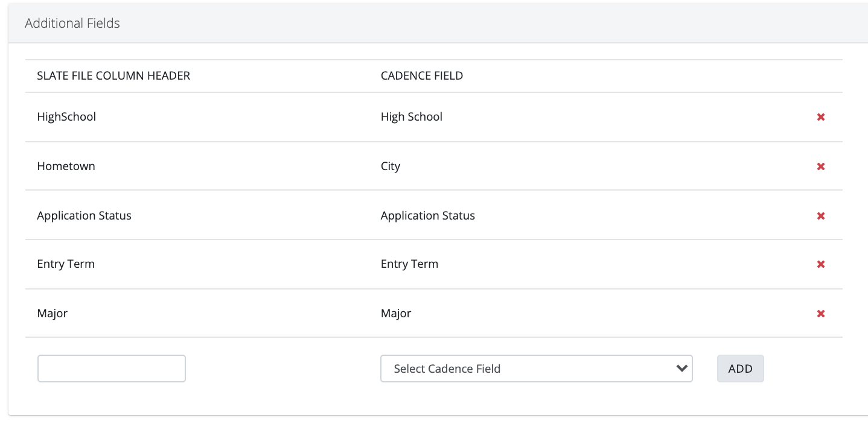Focus the new Slate column header input
This screenshot has height=421, width=868.
112,369
